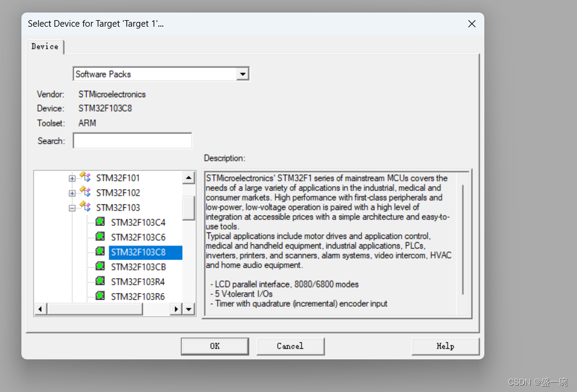Click the Description panel scrollbar
The height and width of the screenshot is (392, 577).
pos(463,240)
